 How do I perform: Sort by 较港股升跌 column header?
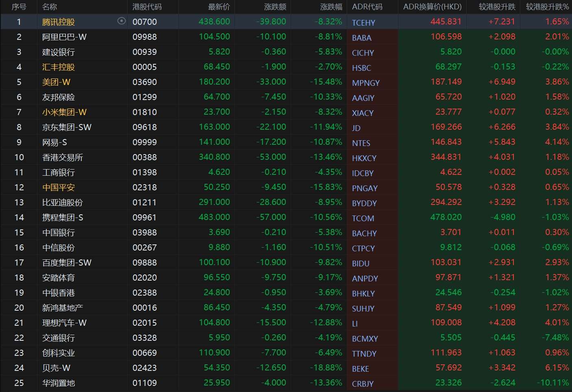tap(497, 7)
